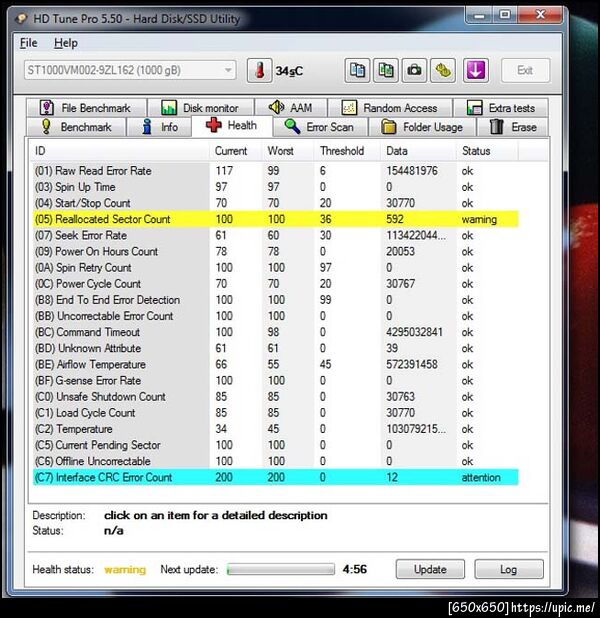
Task: Select the (BB) Uncorrectable Error Count row
Action: tap(275, 316)
